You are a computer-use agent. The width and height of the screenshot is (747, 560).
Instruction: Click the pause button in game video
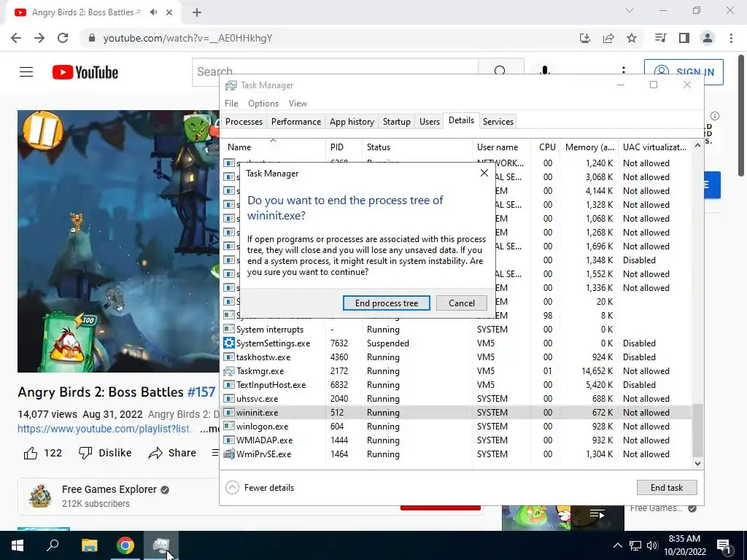(43, 130)
